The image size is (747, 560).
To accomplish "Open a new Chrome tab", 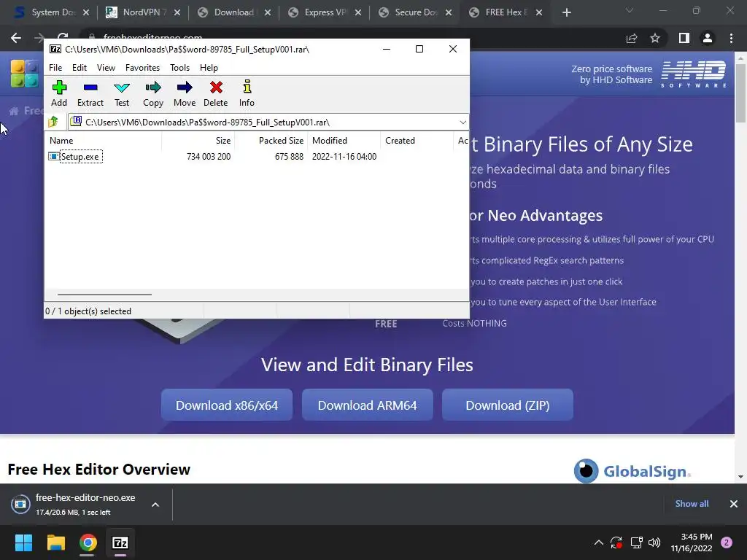I will click(x=566, y=12).
